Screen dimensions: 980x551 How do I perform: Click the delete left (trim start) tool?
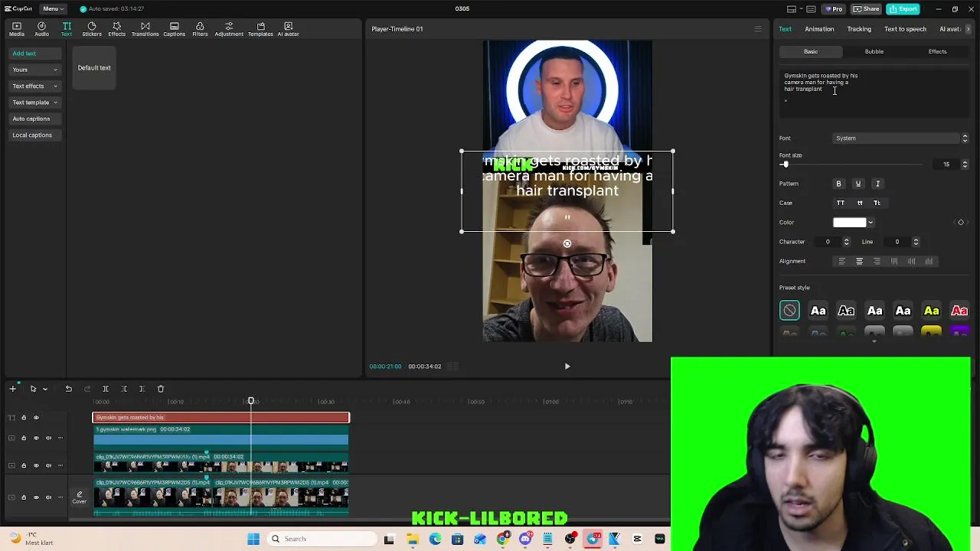click(x=124, y=389)
